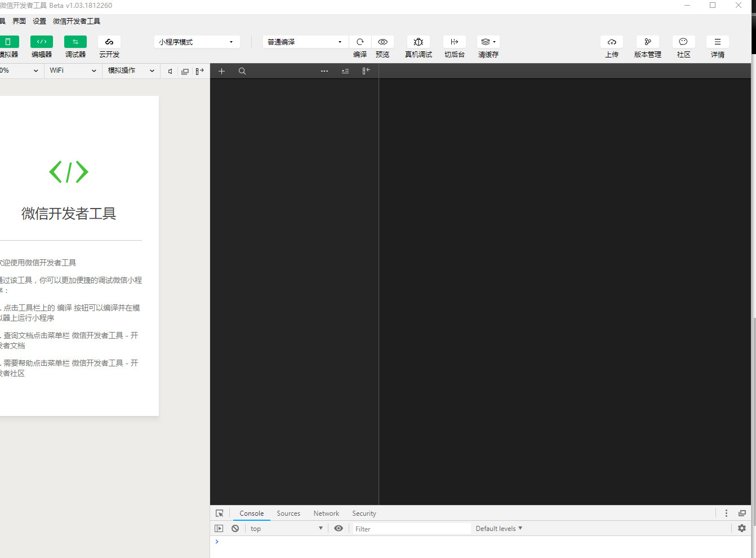The width and height of the screenshot is (756, 558).
Task: Toggle the simulator mute sound icon
Action: click(x=170, y=71)
